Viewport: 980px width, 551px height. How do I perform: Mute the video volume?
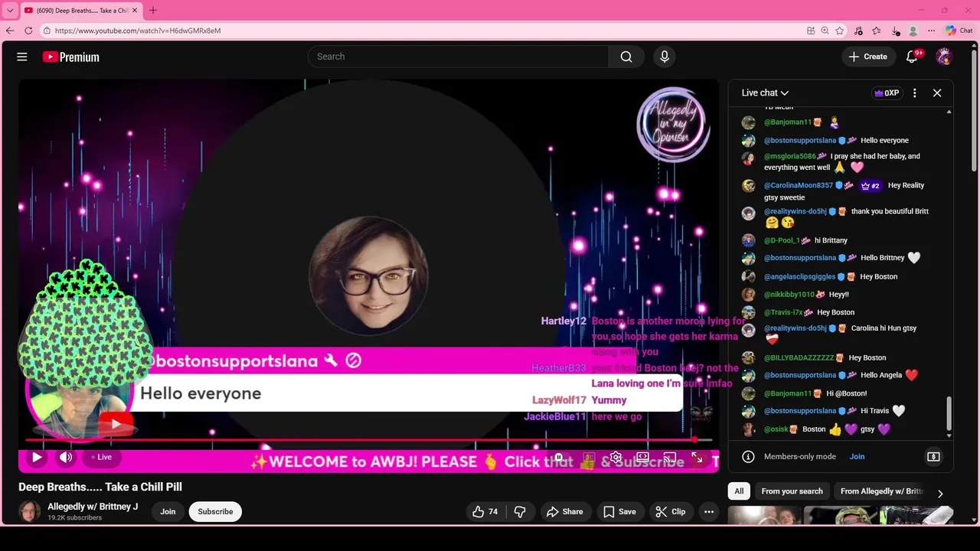[66, 457]
